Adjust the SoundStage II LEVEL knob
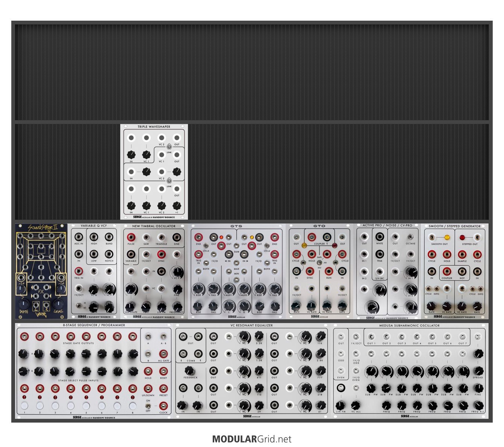 58,304
